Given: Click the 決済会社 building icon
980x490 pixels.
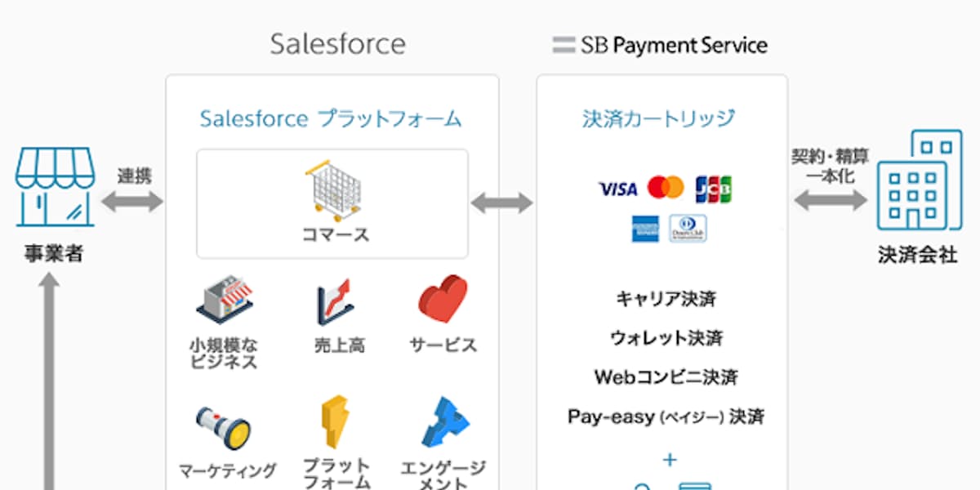Looking at the screenshot, I should pyautogui.click(x=918, y=183).
